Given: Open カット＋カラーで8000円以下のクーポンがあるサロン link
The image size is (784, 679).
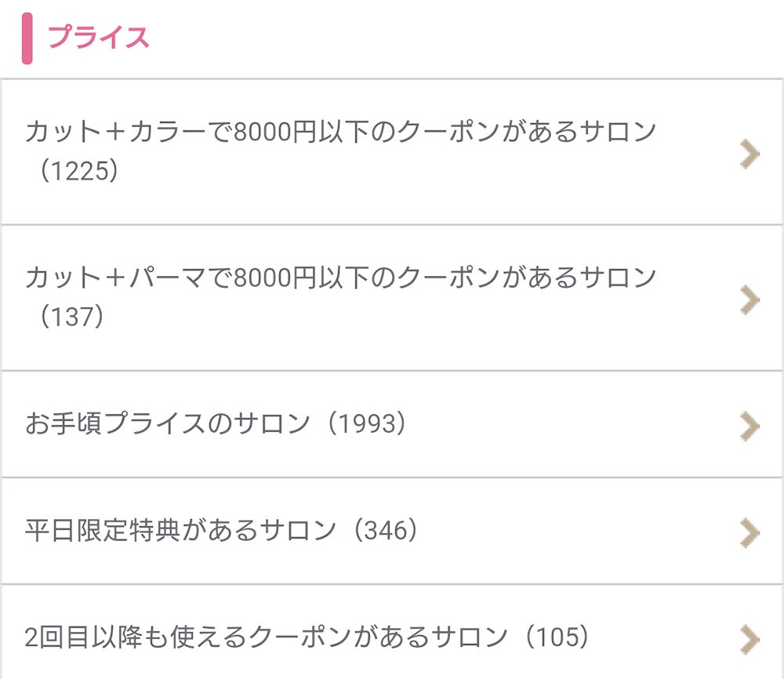Looking at the screenshot, I should coord(339,132).
